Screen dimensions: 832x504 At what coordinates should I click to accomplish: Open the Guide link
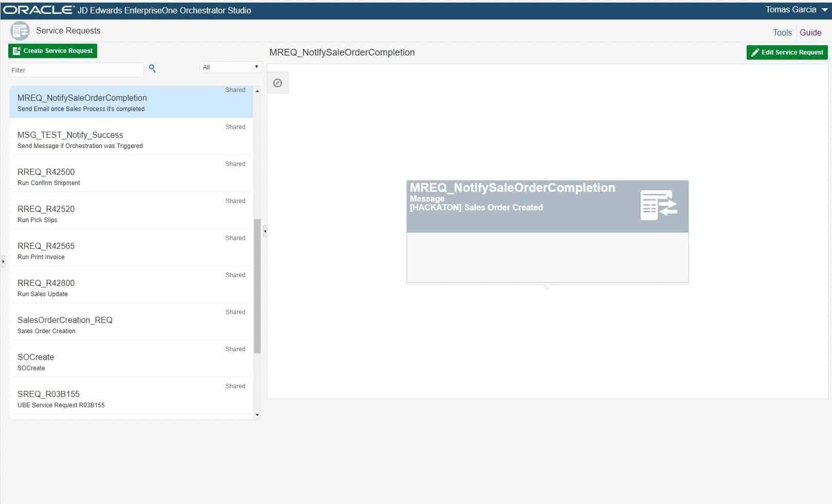click(x=810, y=32)
